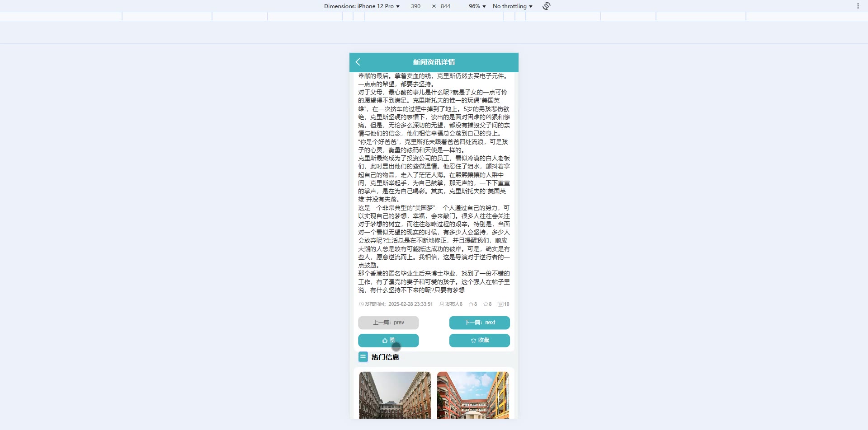Open the No throttling dropdown
This screenshot has width=868, height=430.
(x=513, y=6)
